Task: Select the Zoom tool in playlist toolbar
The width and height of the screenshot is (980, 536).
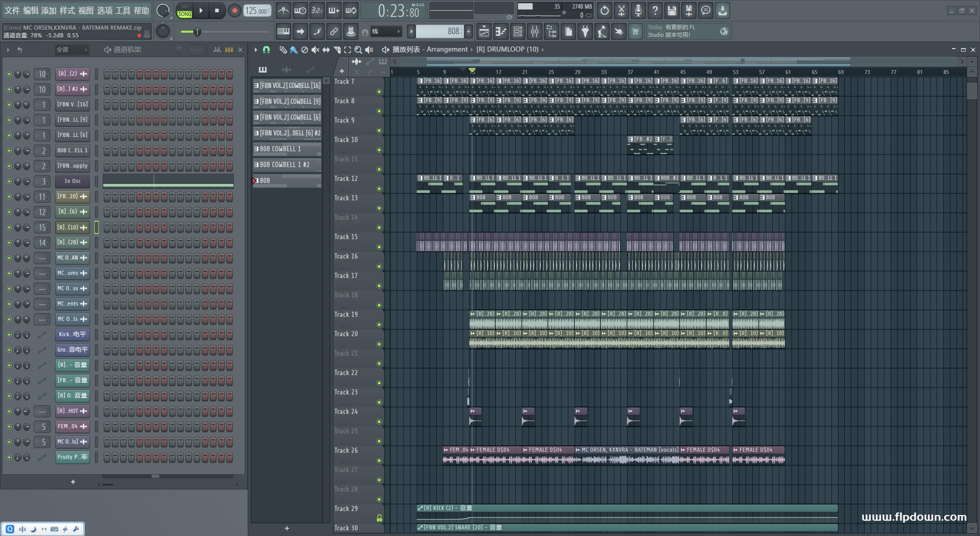Action: (358, 50)
